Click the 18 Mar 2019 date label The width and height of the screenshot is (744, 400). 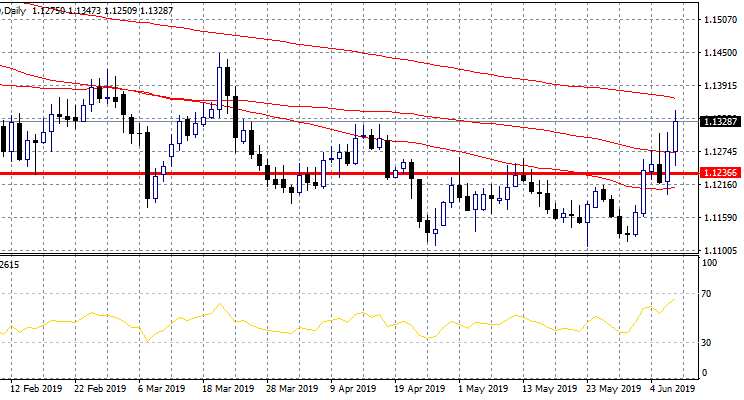(x=228, y=389)
